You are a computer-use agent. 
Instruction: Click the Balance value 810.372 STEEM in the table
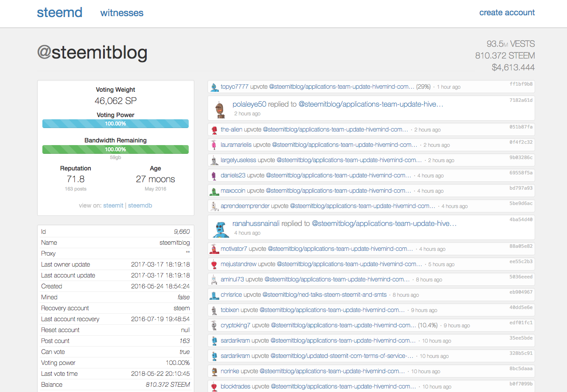(168, 385)
